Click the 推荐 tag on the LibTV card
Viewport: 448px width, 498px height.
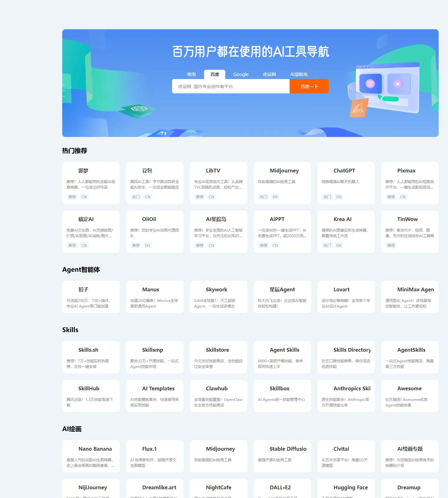pyautogui.click(x=200, y=197)
